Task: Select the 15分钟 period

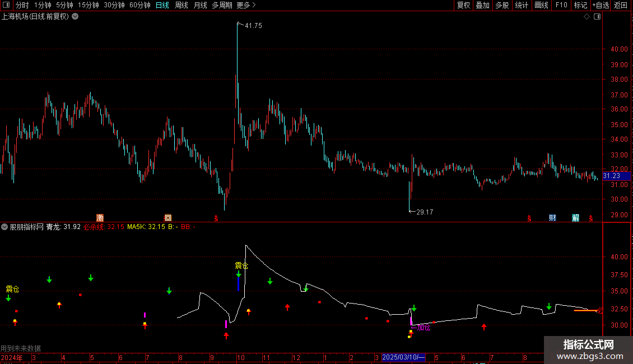Action: point(88,5)
